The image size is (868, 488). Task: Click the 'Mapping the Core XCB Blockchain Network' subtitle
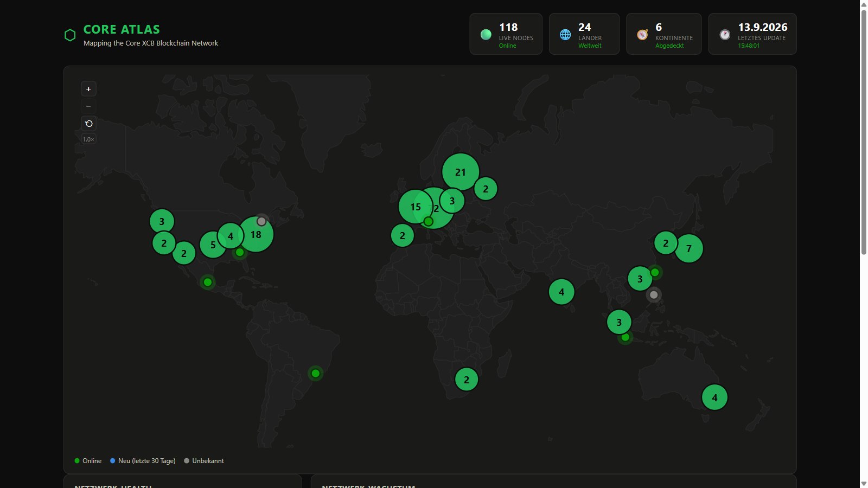click(151, 43)
